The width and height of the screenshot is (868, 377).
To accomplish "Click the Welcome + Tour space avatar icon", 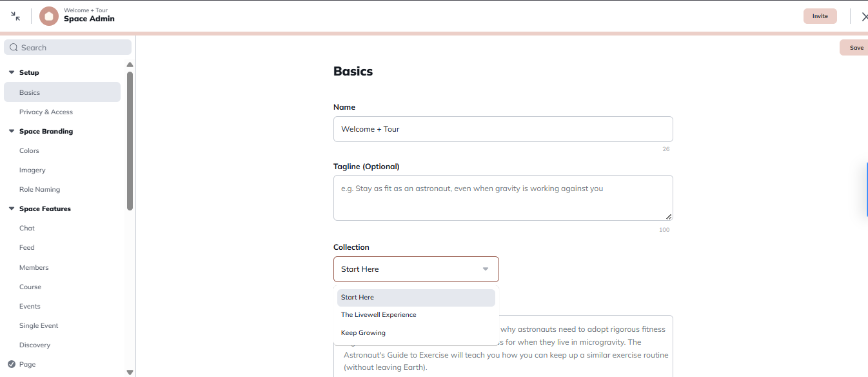I will pyautogui.click(x=48, y=16).
